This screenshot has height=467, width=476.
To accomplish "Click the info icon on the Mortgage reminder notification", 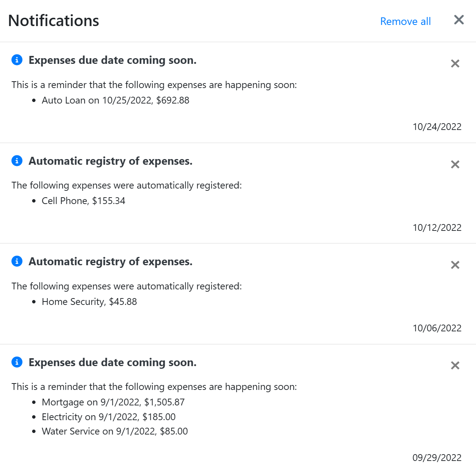I will click(x=17, y=362).
